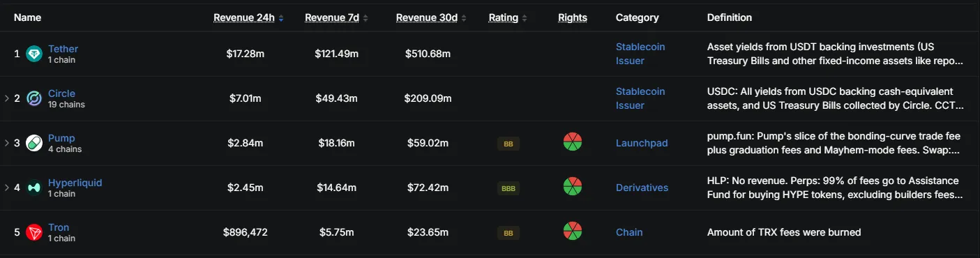
Task: Open the Derivatives category link
Action: pos(642,188)
